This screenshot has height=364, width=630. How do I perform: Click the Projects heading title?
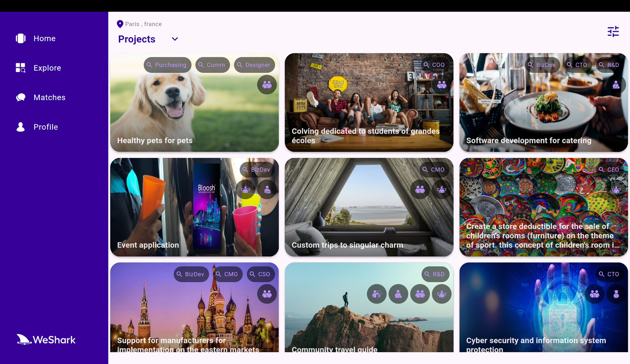tap(137, 39)
